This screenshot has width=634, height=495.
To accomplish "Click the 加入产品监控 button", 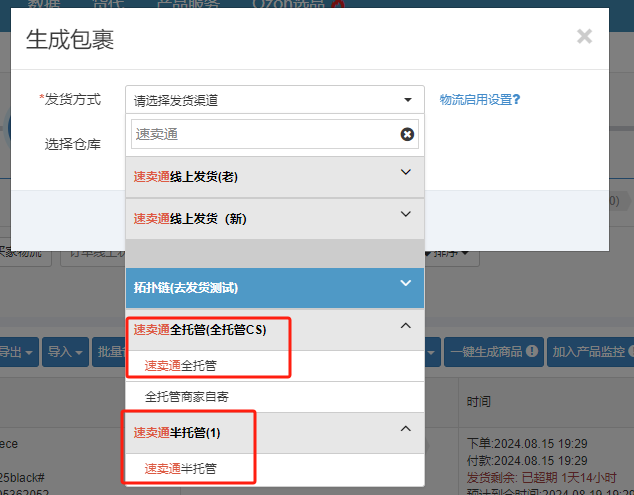I will pyautogui.click(x=590, y=352).
